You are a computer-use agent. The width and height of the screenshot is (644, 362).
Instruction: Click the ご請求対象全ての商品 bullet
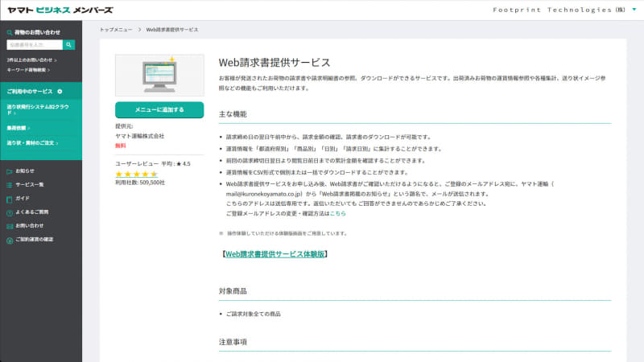tap(254, 314)
